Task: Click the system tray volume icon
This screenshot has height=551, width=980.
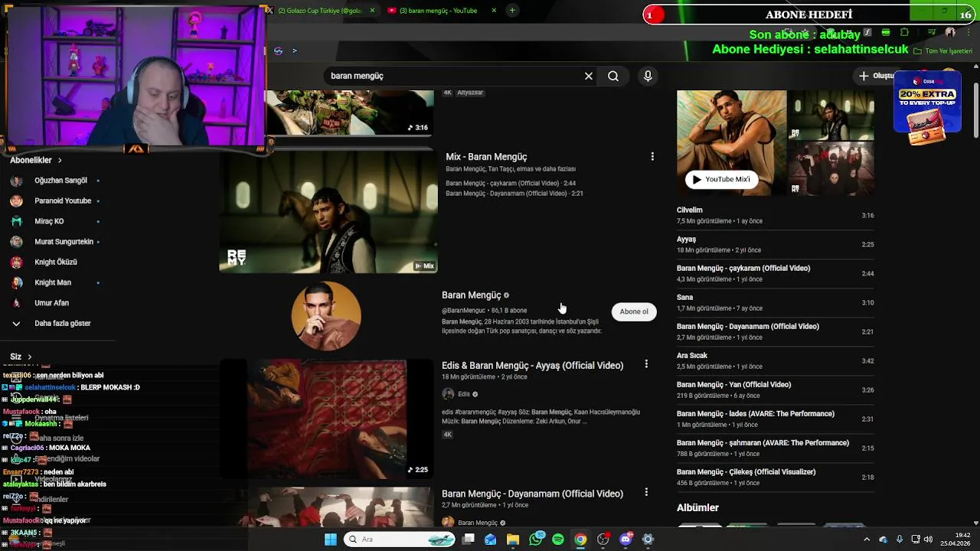Action: coord(928,540)
